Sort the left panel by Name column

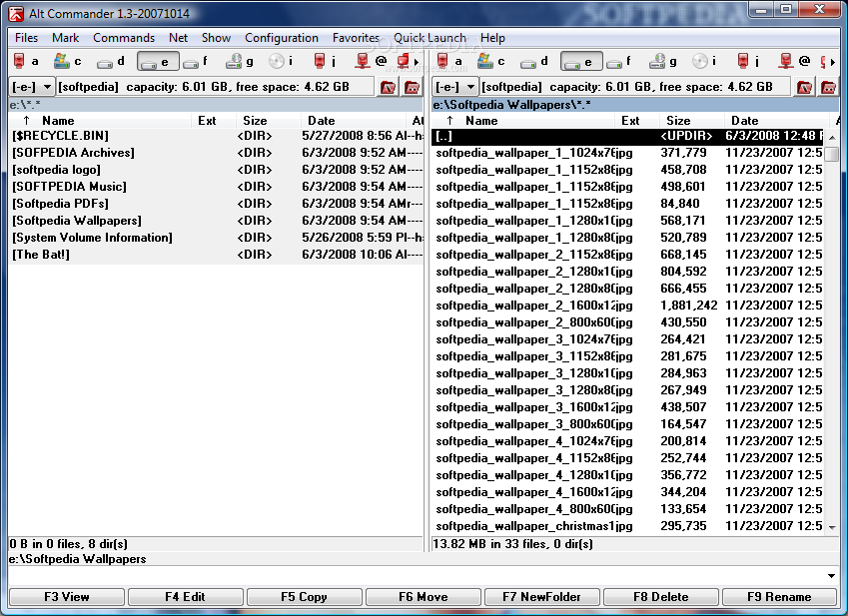(x=100, y=121)
